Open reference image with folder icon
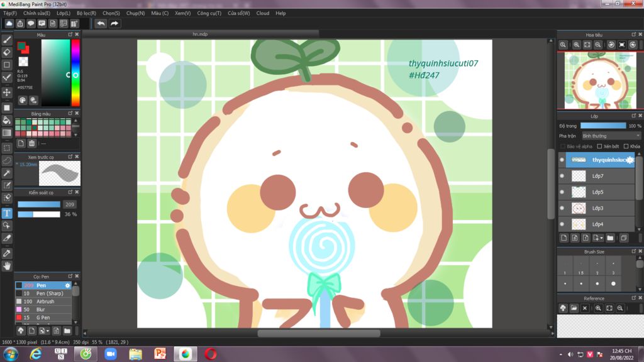The image size is (644, 362). 574,308
